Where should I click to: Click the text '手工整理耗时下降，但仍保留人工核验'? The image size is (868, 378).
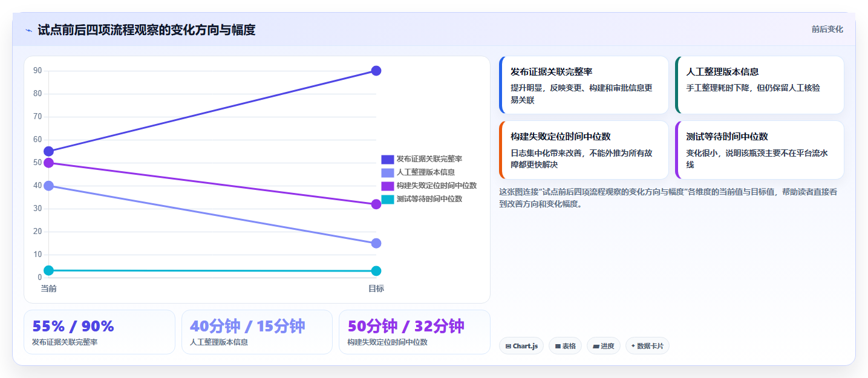coord(753,88)
